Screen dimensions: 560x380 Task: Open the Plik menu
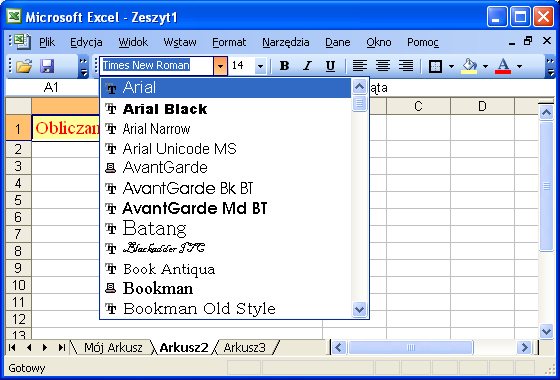coord(47,42)
